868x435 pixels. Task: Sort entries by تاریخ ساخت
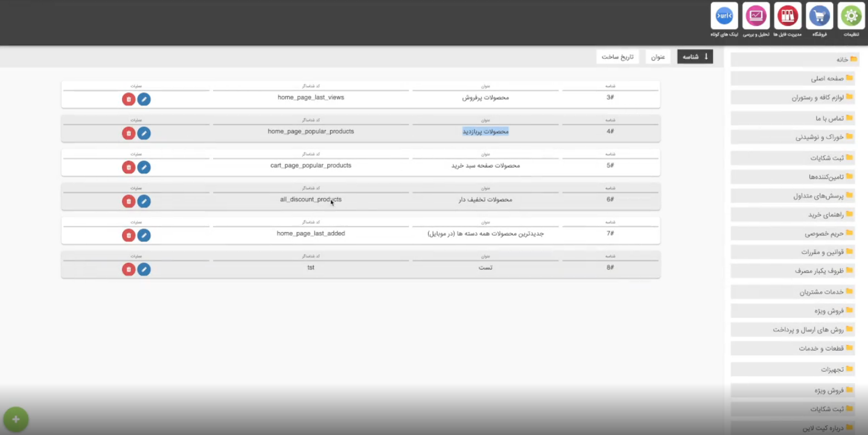pyautogui.click(x=617, y=56)
